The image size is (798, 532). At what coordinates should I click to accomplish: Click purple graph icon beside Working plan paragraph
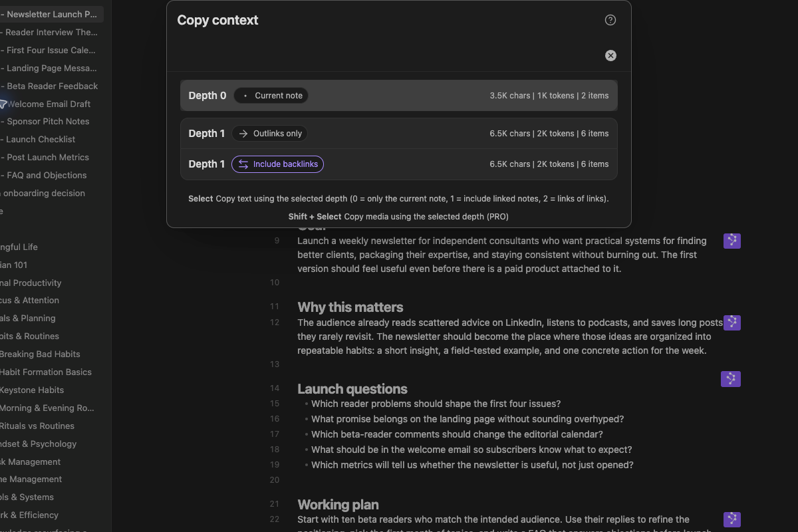[732, 519]
